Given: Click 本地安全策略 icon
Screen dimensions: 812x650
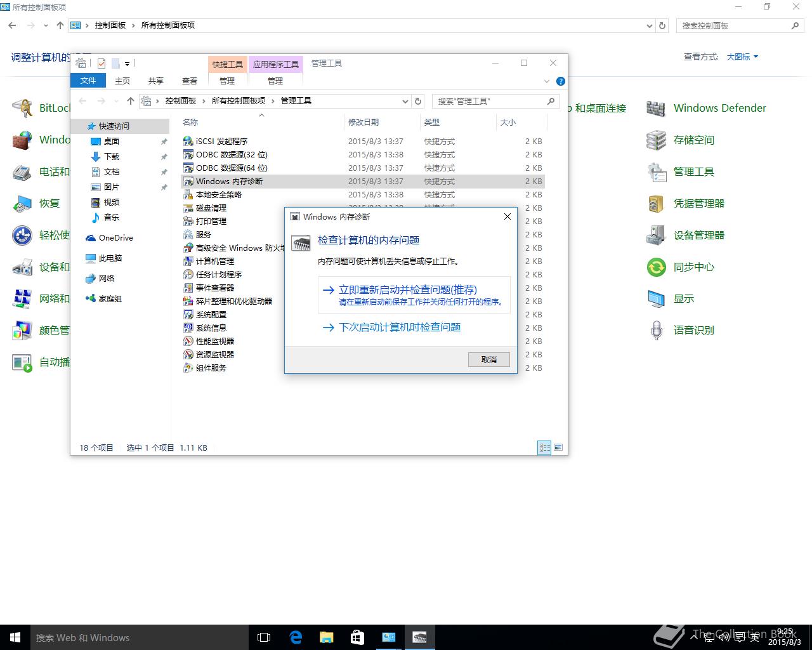Looking at the screenshot, I should [188, 194].
